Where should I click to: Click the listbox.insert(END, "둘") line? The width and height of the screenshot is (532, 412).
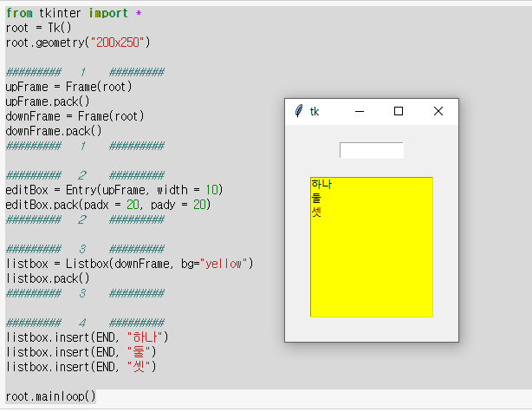pos(81,352)
